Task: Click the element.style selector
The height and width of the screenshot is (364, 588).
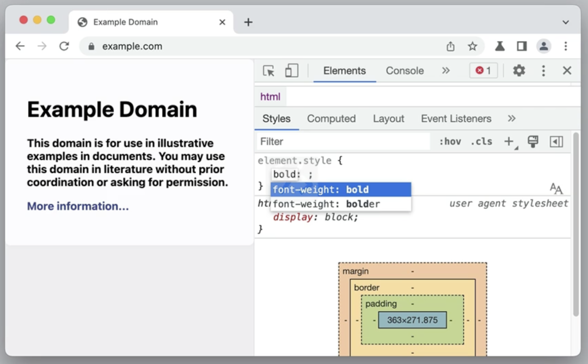Action: (295, 161)
